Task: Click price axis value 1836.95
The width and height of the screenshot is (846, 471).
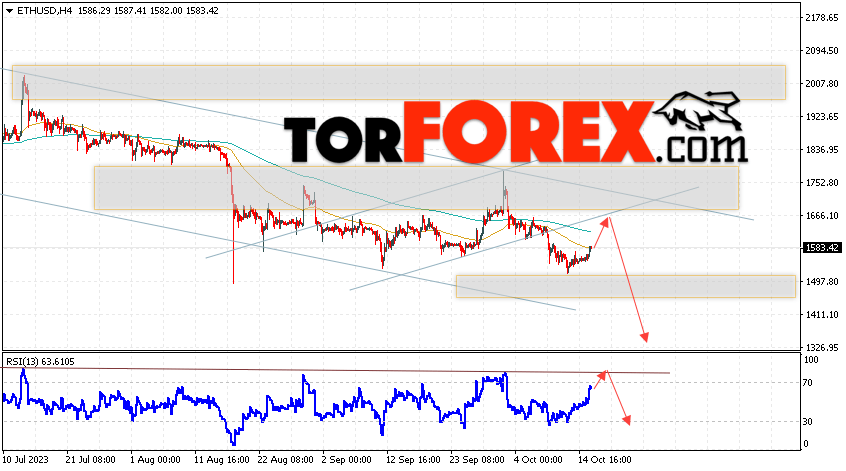Action: [822, 149]
